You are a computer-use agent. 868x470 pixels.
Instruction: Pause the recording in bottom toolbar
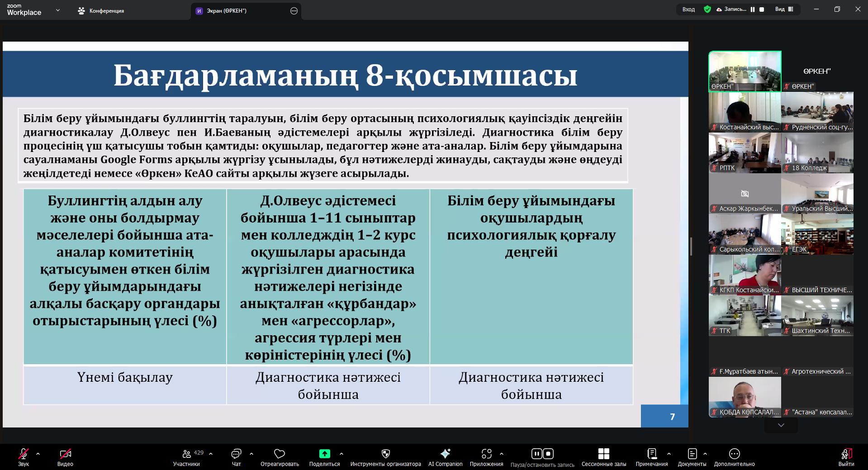click(536, 454)
